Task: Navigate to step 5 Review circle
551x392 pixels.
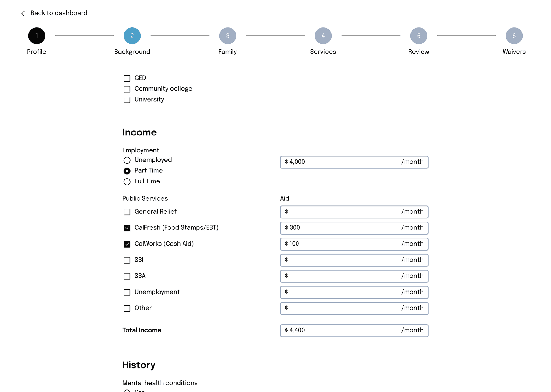Action: (x=418, y=36)
